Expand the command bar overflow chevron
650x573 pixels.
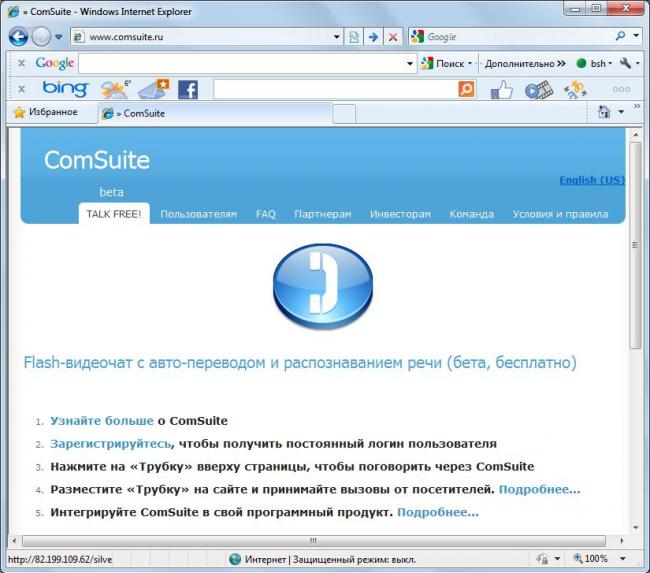click(x=637, y=107)
